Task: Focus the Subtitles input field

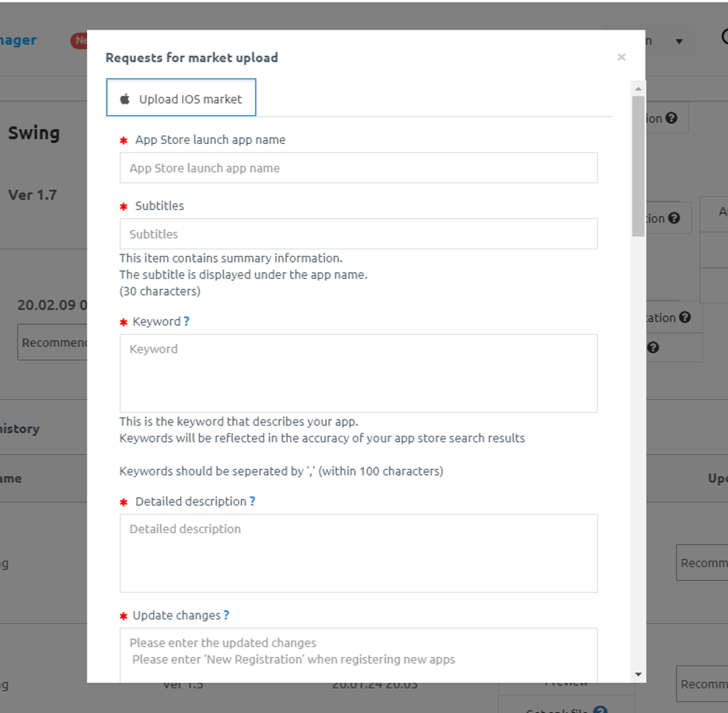Action: coord(358,234)
